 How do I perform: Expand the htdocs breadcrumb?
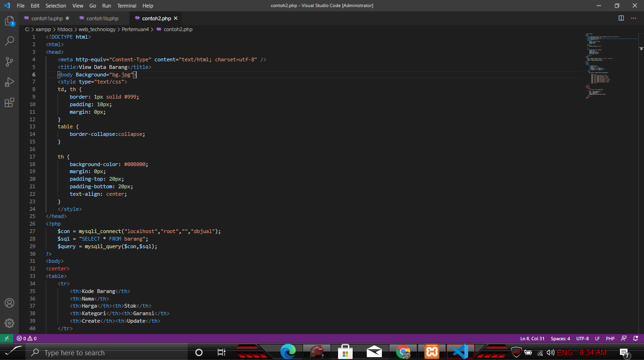point(65,29)
